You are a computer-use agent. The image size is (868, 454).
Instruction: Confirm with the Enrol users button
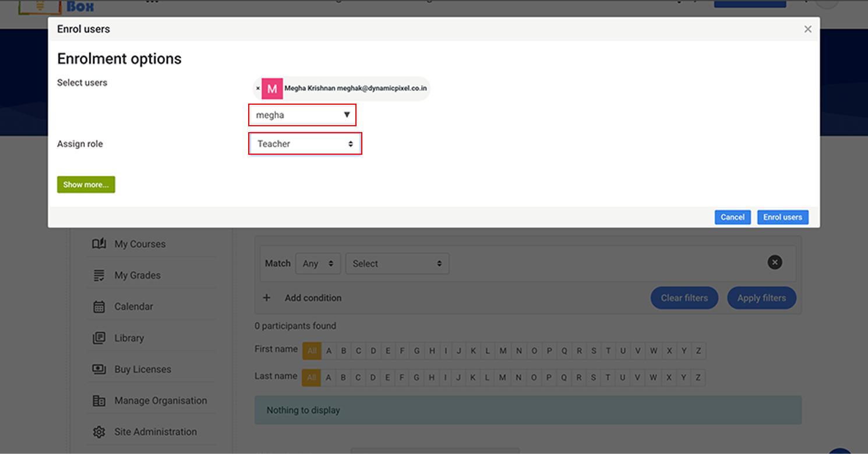(783, 217)
